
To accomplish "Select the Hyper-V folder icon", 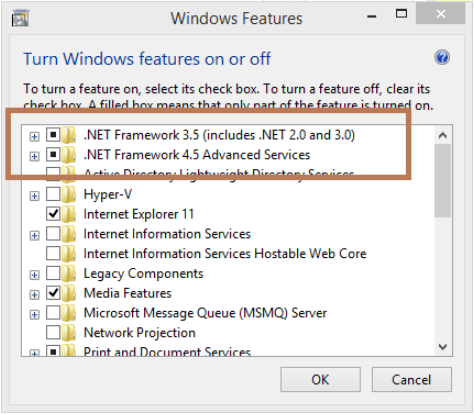I will pos(69,194).
